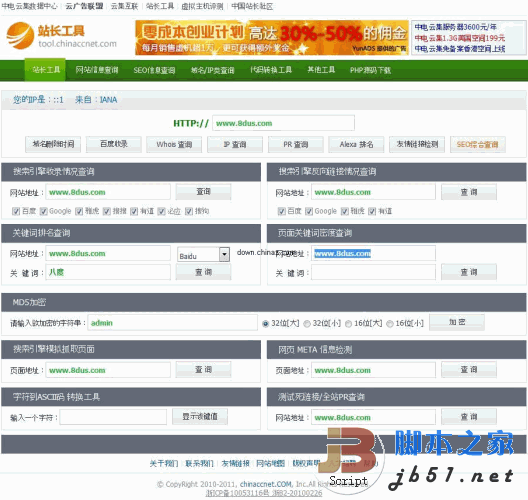
Task: Click the 友情链接检测 button
Action: [417, 144]
